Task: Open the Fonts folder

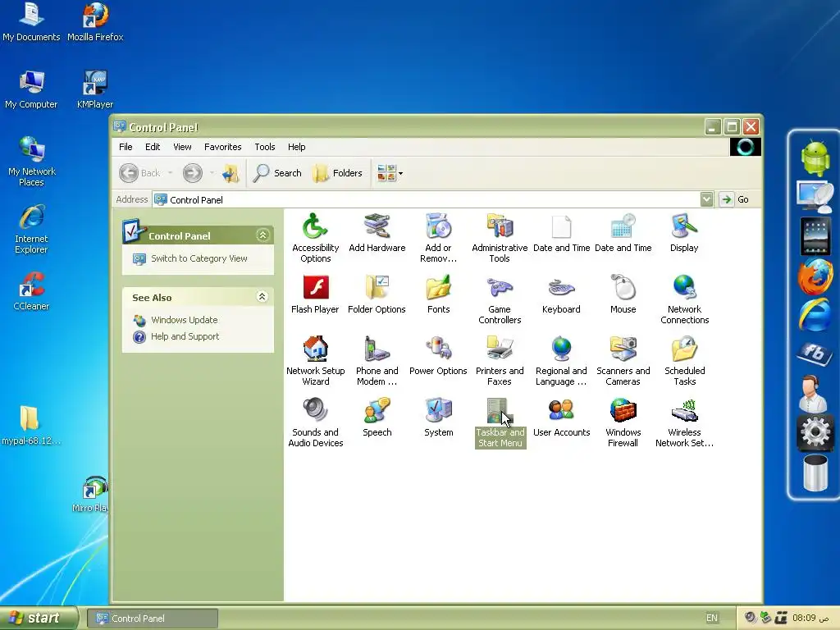Action: [x=438, y=294]
